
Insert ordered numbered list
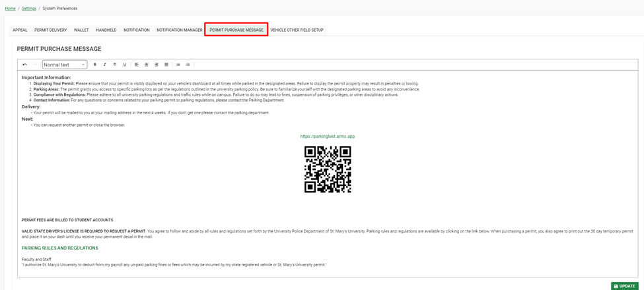(x=178, y=65)
